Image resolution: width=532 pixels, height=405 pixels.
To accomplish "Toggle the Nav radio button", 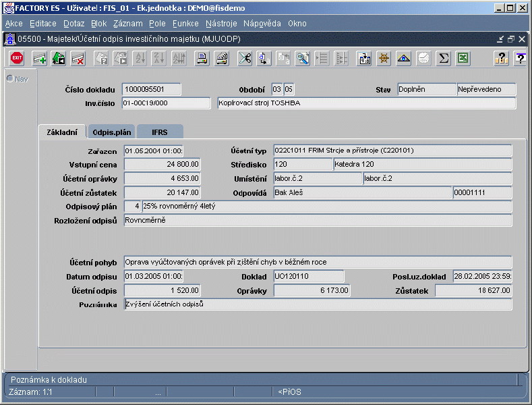I will [x=10, y=79].
